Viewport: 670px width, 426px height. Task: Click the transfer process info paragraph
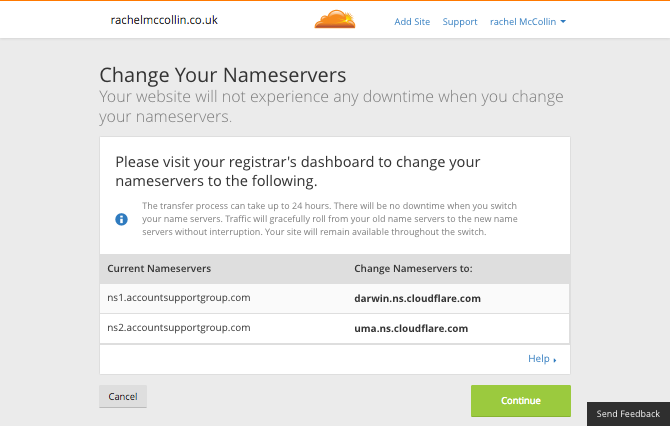coord(330,219)
